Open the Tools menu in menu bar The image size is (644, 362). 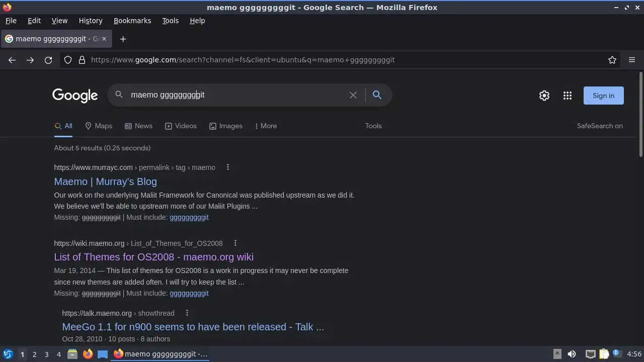tap(170, 21)
